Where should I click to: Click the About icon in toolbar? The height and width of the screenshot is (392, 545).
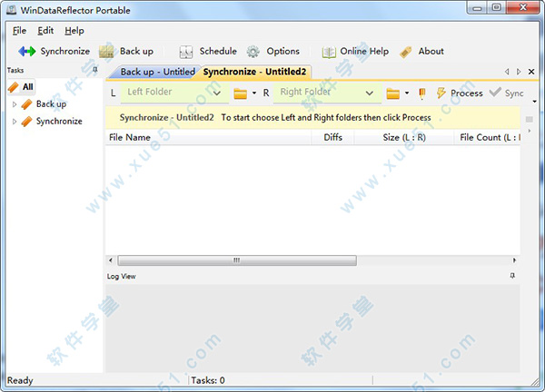coord(406,52)
